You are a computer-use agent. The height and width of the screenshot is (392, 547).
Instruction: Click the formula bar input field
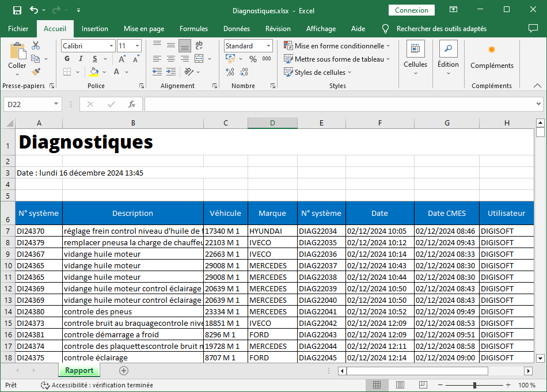pos(340,104)
